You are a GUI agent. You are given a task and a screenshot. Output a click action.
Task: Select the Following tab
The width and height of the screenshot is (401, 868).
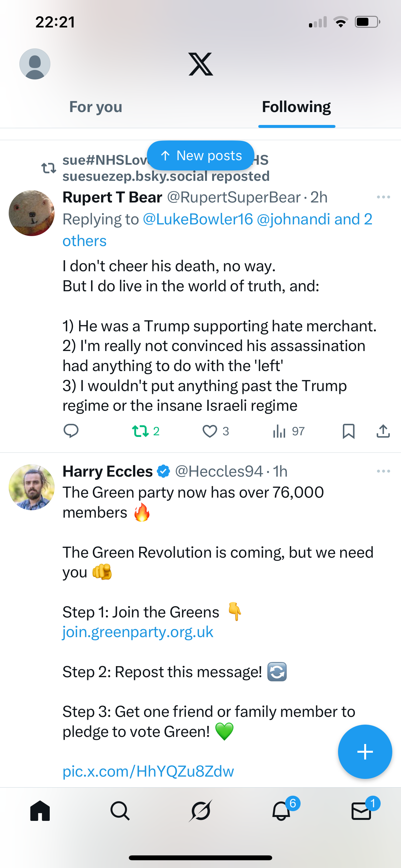pos(296,107)
